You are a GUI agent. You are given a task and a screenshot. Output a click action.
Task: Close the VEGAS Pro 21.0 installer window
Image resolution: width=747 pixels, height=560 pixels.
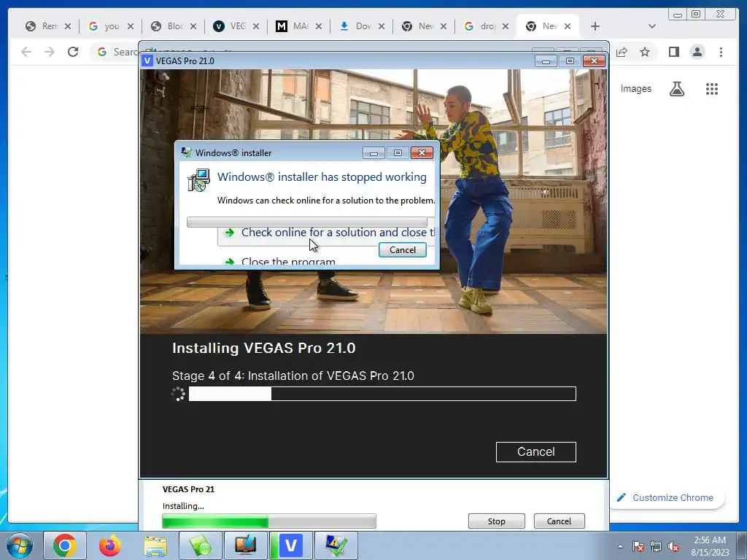pos(594,61)
